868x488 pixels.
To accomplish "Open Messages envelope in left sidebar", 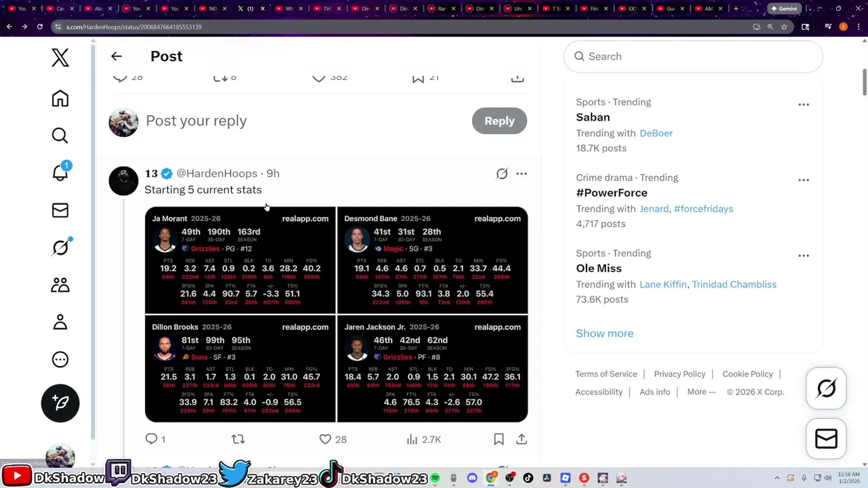I will 60,210.
